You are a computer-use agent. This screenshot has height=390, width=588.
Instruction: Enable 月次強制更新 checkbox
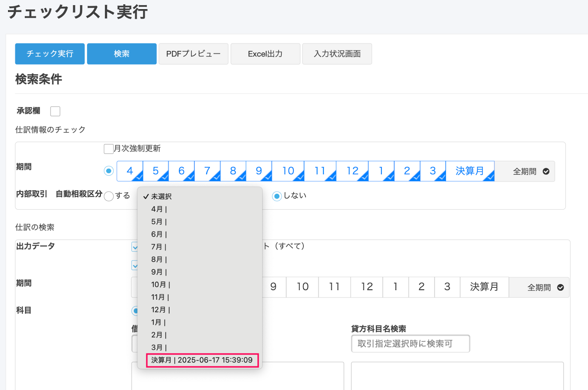click(108, 149)
